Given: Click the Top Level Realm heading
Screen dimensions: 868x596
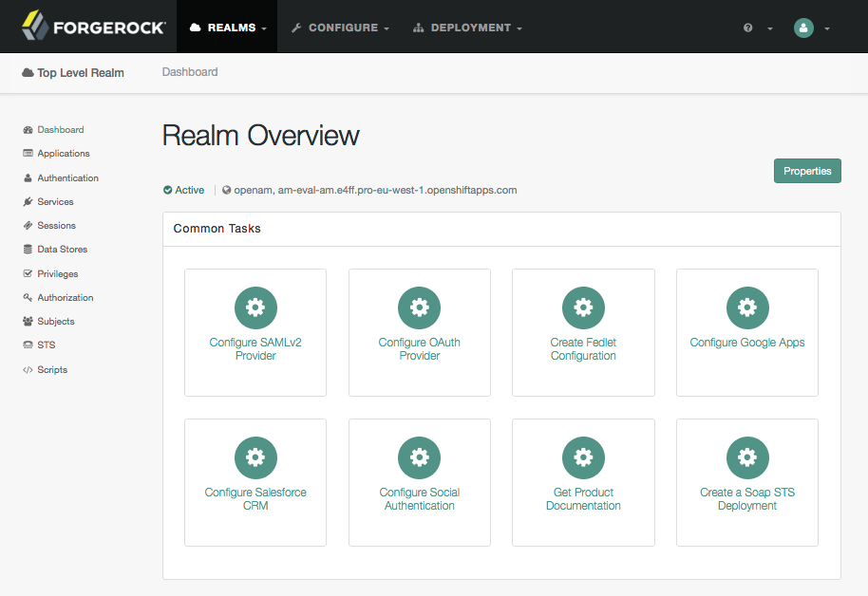Looking at the screenshot, I should point(80,72).
